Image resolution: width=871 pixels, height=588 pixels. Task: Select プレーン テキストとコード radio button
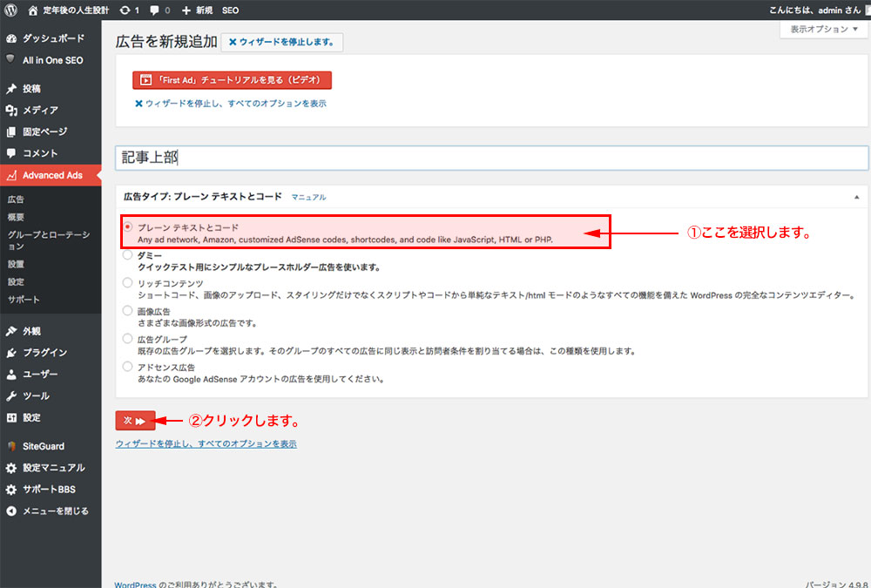pyautogui.click(x=128, y=226)
